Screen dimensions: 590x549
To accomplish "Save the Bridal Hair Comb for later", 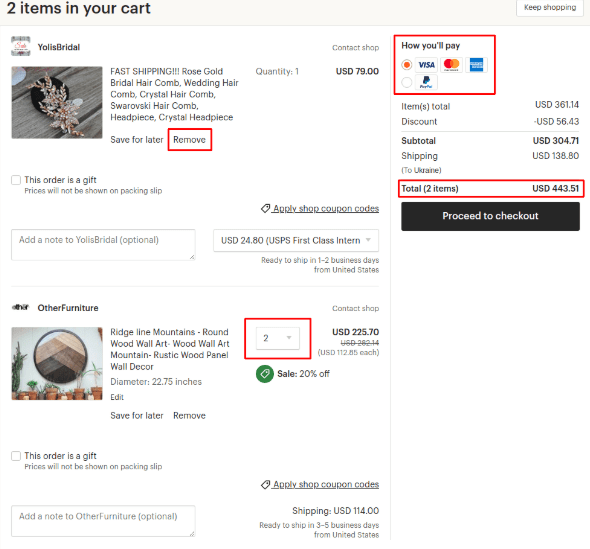I will [137, 140].
